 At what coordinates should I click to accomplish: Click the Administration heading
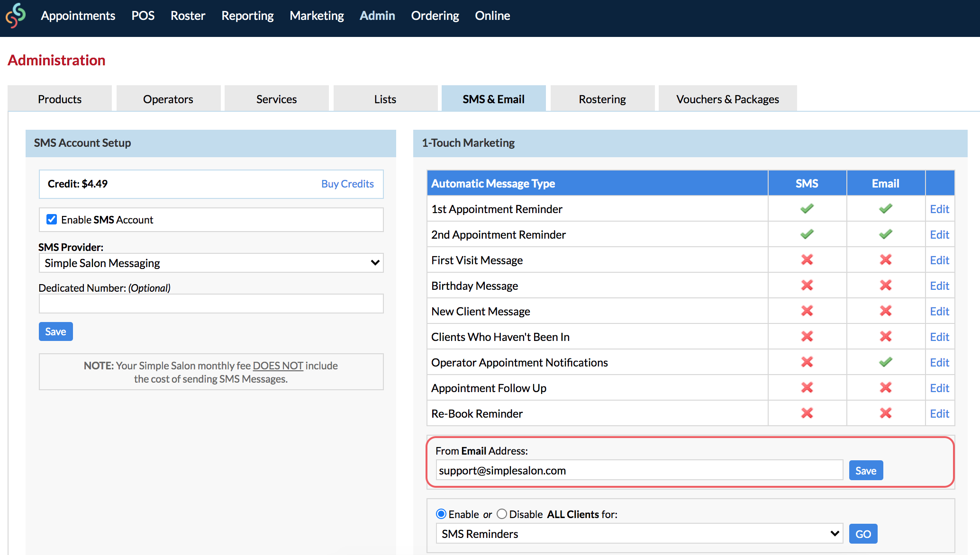pyautogui.click(x=56, y=60)
